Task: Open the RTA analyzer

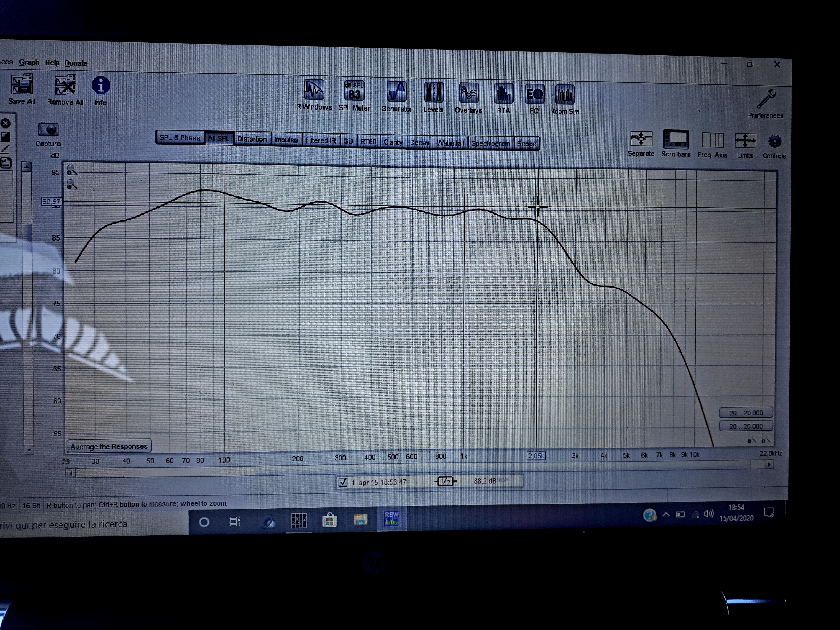Action: point(503,94)
